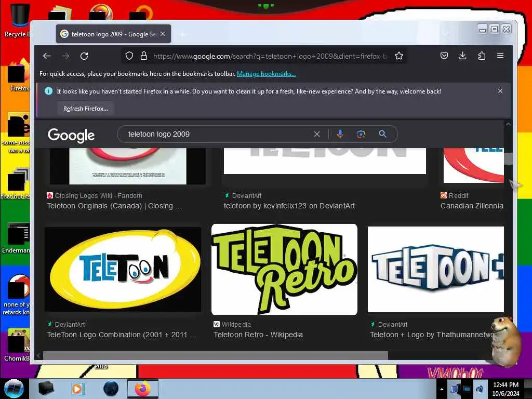Screen dimensions: 532x399
Task: Close the teletoon logo 2009 tab
Action: point(163,34)
